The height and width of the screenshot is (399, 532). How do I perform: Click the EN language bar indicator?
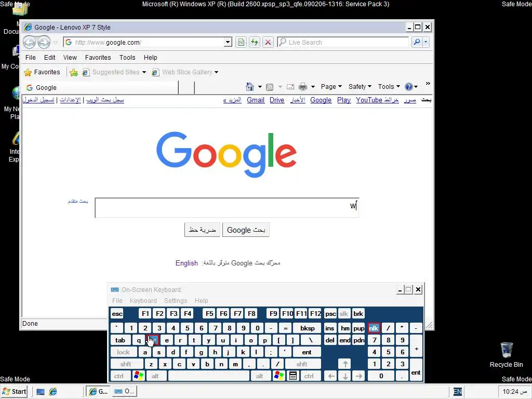tap(457, 392)
